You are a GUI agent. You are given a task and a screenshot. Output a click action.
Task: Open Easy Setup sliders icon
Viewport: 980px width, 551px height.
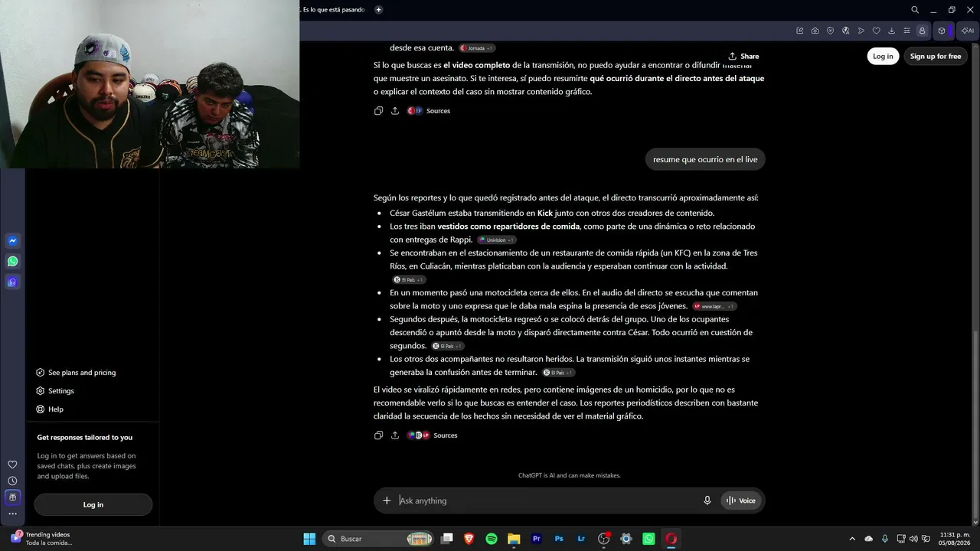[x=907, y=31]
